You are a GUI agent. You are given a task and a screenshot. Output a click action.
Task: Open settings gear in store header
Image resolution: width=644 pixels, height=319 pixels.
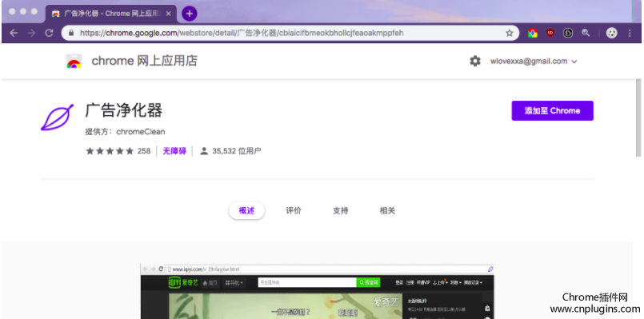475,62
